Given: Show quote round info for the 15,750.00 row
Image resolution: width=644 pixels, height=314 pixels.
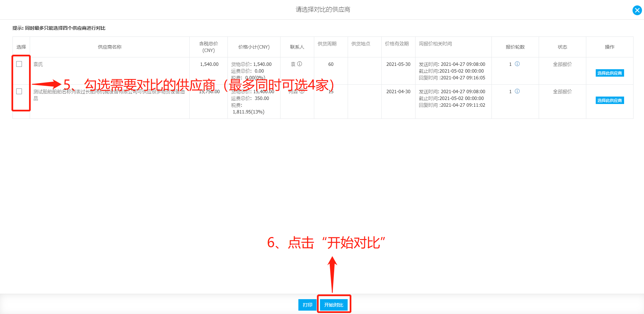Looking at the screenshot, I should (x=517, y=91).
